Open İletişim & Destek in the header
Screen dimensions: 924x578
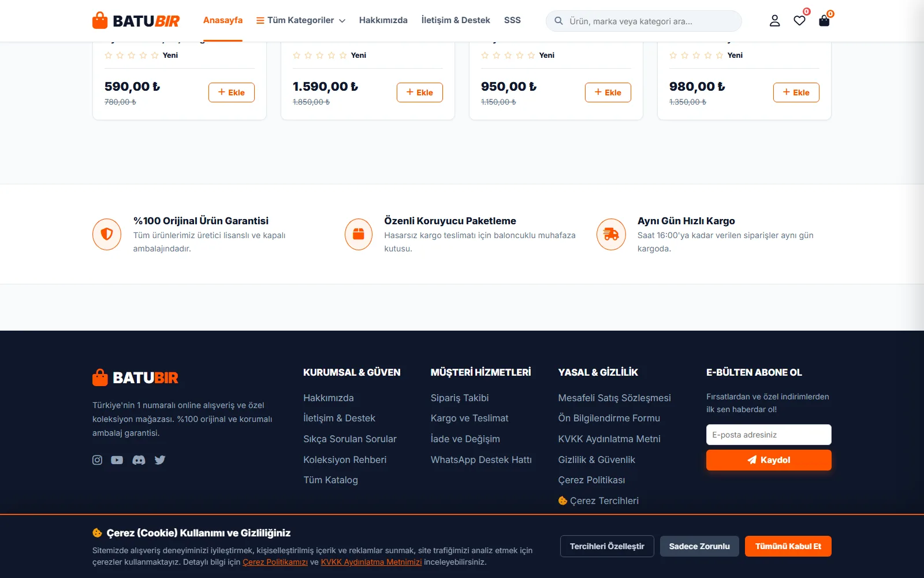pos(456,20)
